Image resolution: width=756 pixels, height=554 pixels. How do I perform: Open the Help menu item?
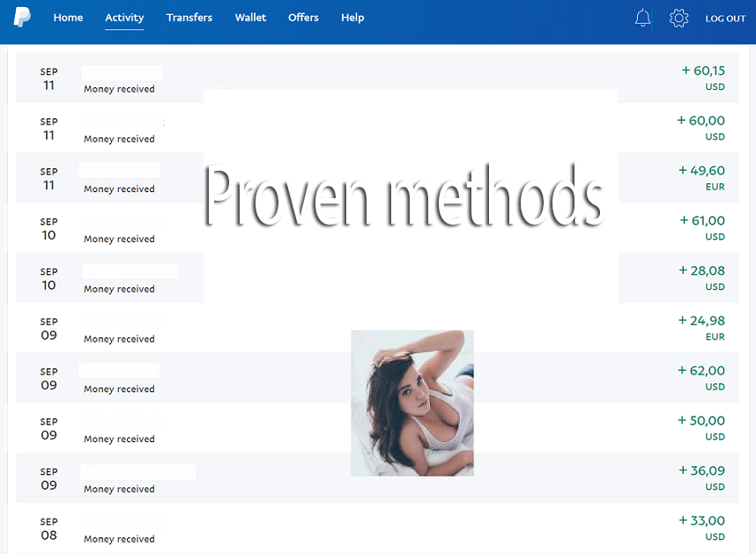pyautogui.click(x=352, y=18)
